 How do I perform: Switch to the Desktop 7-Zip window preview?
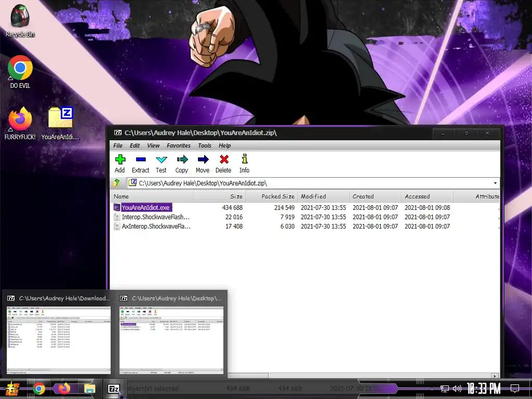click(x=171, y=335)
